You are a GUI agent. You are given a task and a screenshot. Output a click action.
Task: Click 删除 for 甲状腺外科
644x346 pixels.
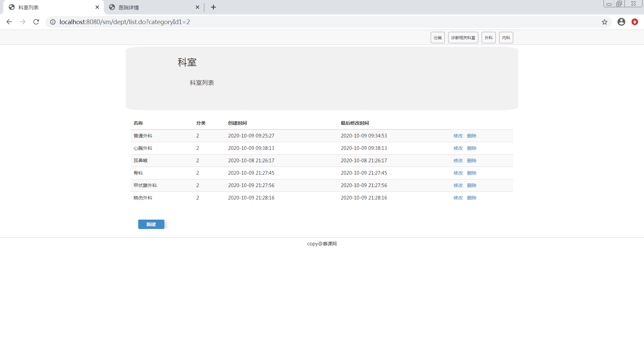click(x=472, y=185)
